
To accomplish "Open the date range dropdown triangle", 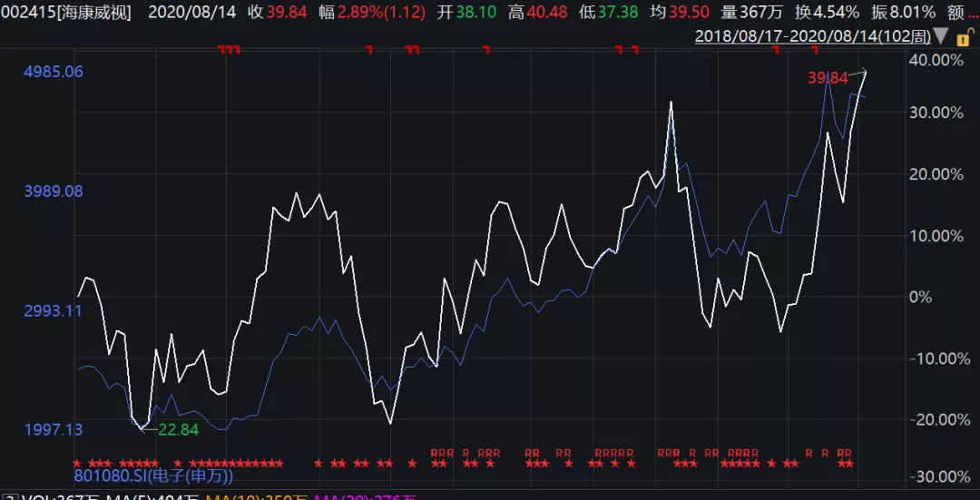I will click(x=941, y=36).
